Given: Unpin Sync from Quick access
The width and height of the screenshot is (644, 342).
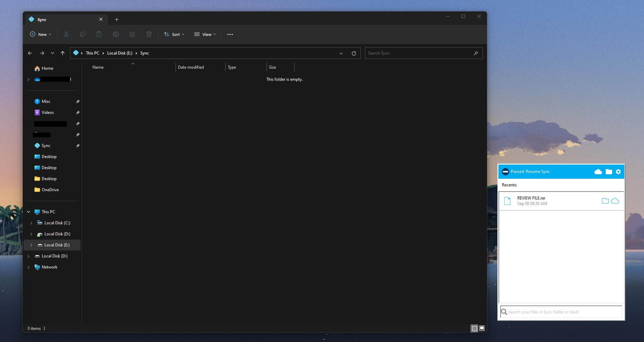Looking at the screenshot, I should coord(78,146).
